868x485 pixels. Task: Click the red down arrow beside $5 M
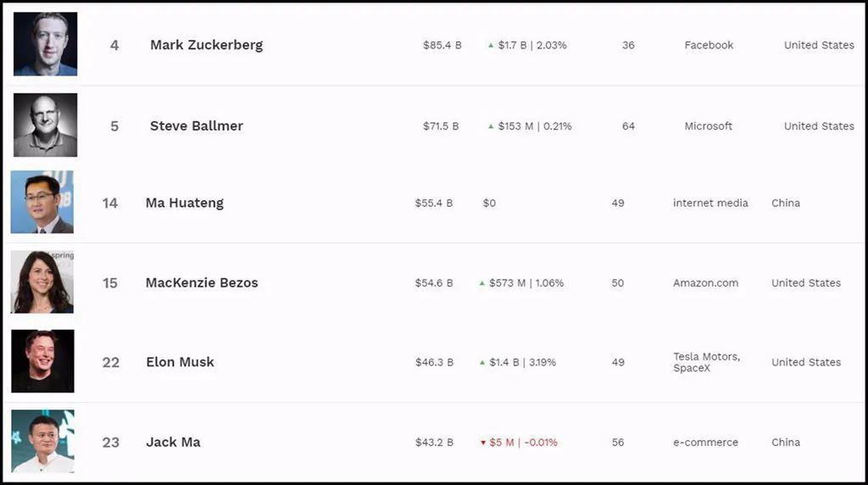tap(483, 443)
